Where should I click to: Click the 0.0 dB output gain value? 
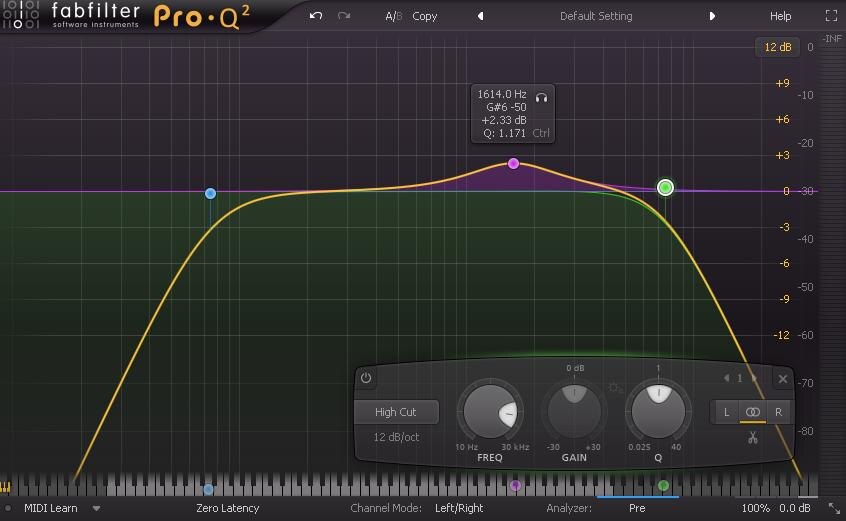point(795,508)
